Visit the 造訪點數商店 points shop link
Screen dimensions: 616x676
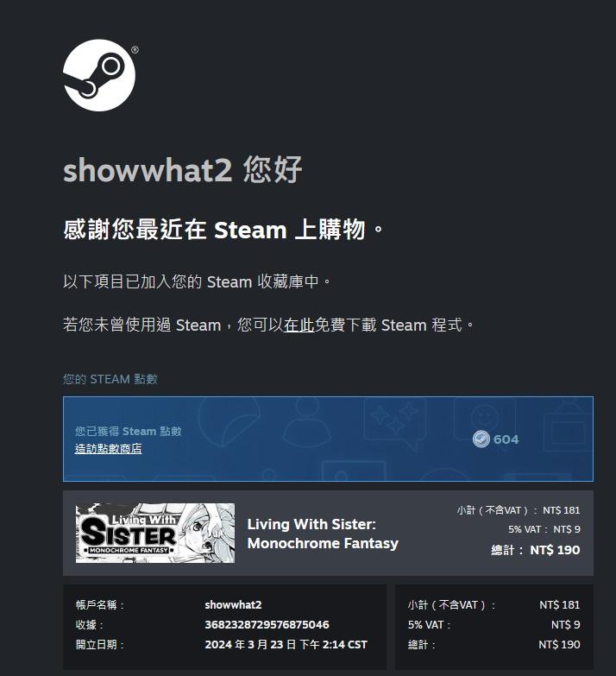click(x=108, y=449)
